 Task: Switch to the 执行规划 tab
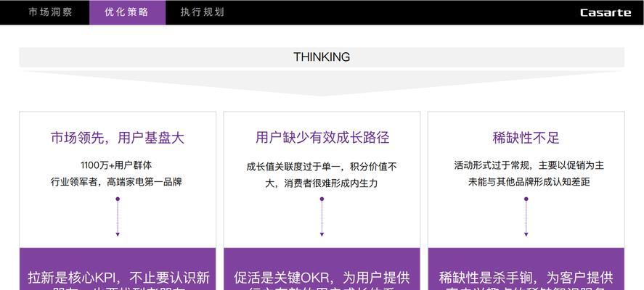[203, 12]
